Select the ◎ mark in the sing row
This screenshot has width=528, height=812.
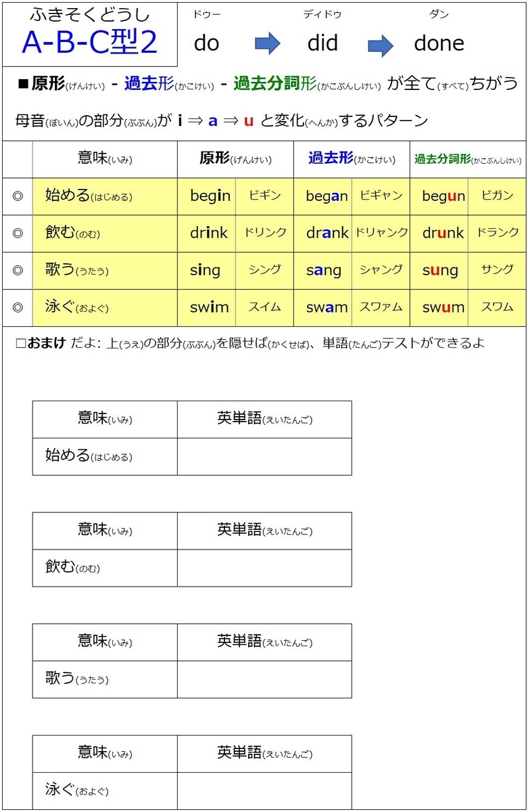[18, 271]
